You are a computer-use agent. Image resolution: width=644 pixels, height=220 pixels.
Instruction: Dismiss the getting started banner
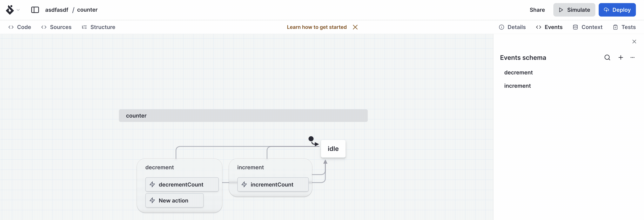(x=355, y=27)
